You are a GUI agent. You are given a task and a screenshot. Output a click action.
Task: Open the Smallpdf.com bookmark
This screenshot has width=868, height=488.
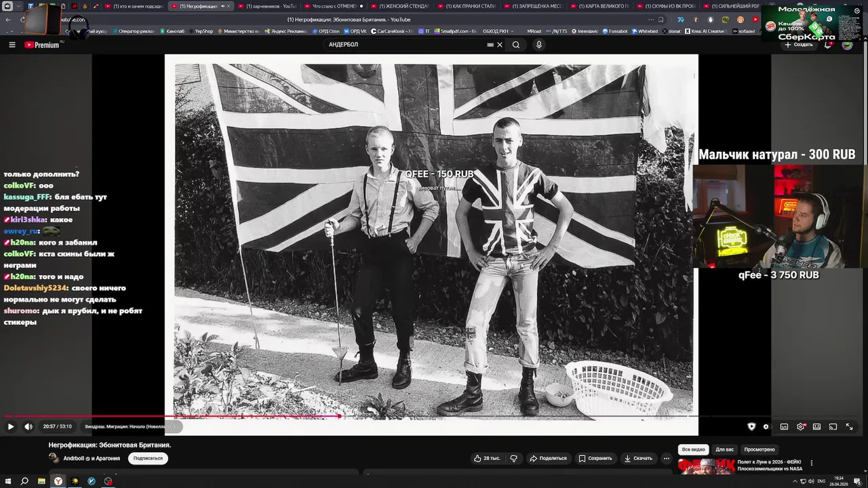click(x=454, y=31)
